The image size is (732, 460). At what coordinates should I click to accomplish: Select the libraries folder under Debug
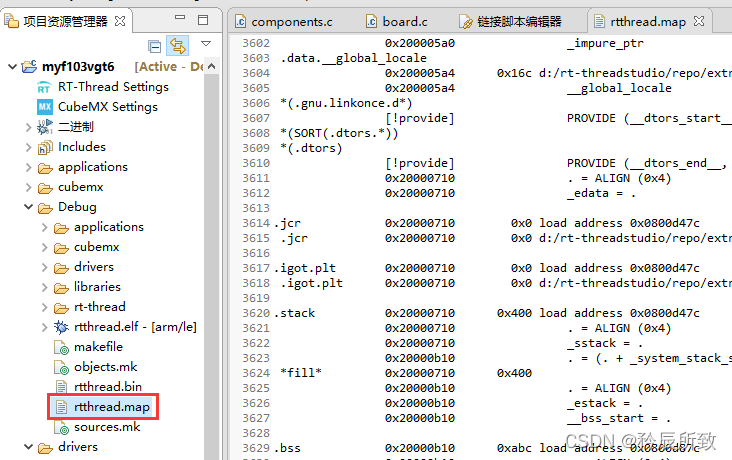(97, 287)
